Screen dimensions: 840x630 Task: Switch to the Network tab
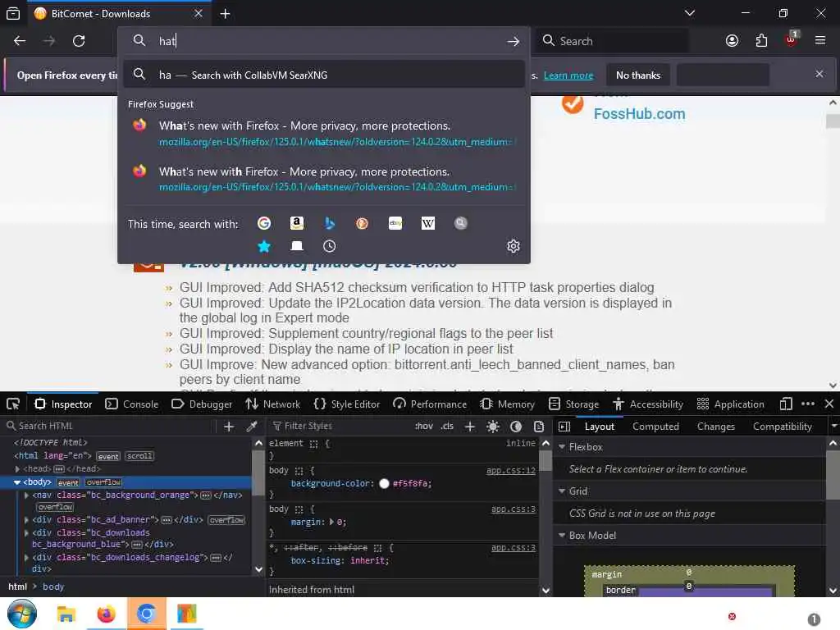click(x=272, y=404)
